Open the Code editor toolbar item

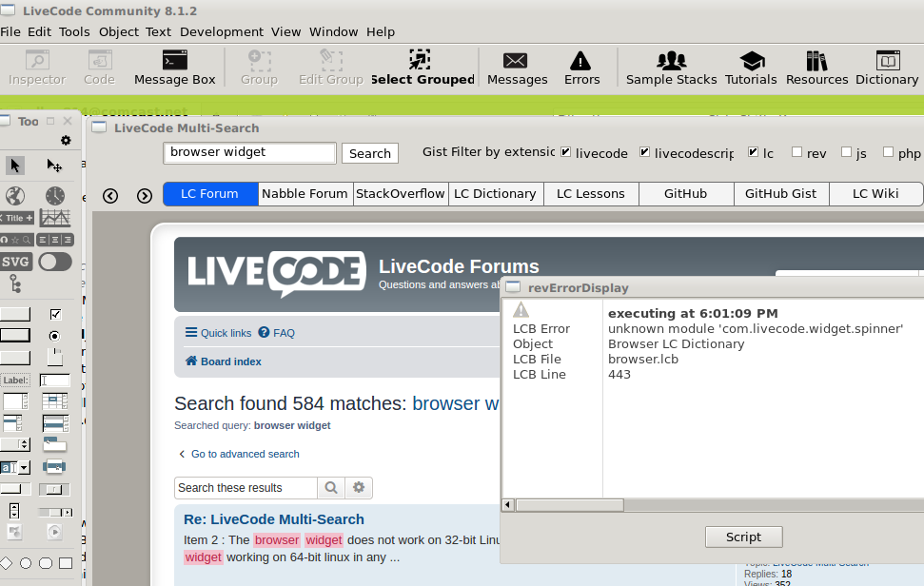99,68
